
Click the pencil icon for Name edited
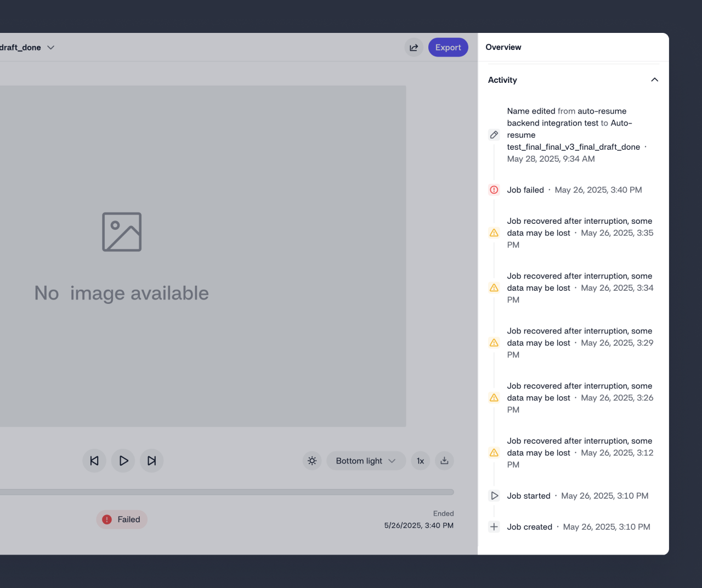(x=494, y=135)
